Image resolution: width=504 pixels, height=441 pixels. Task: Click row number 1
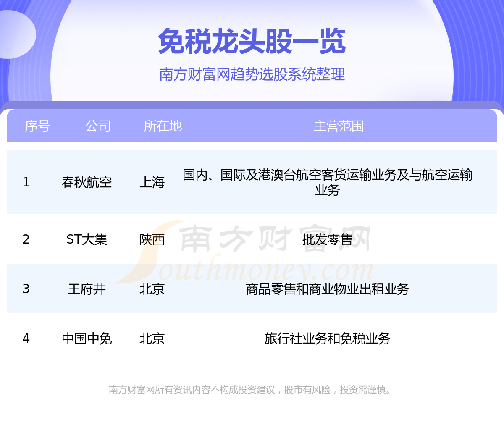[26, 182]
